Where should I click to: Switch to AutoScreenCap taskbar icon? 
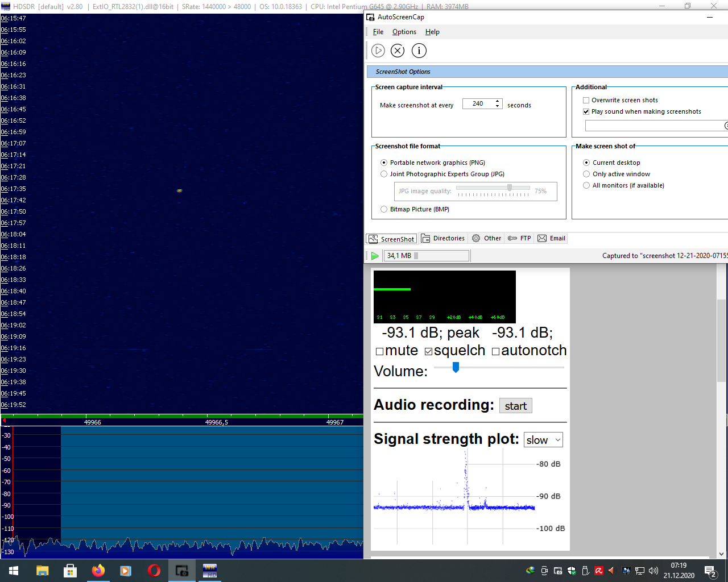(x=181, y=571)
